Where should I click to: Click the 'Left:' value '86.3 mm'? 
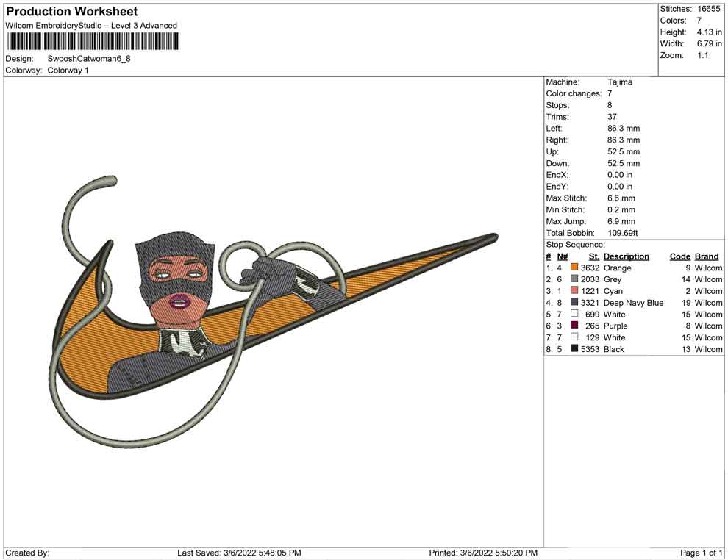pyautogui.click(x=624, y=129)
